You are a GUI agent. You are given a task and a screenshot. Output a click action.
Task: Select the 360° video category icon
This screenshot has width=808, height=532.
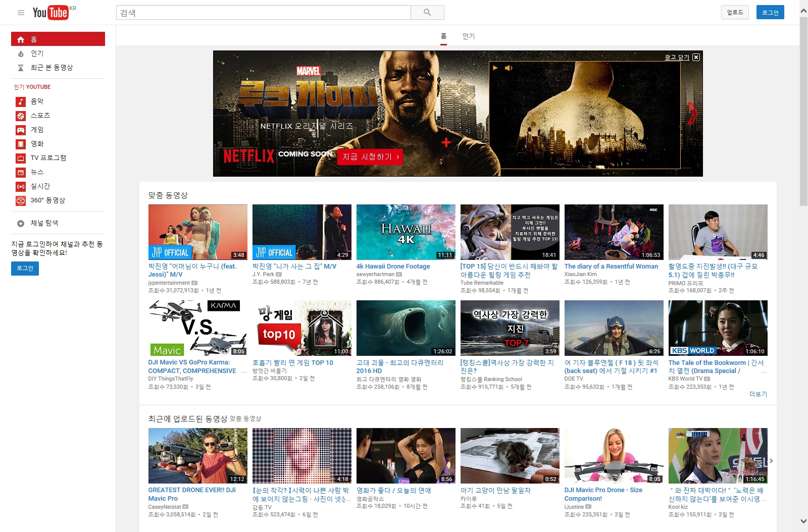coord(21,200)
